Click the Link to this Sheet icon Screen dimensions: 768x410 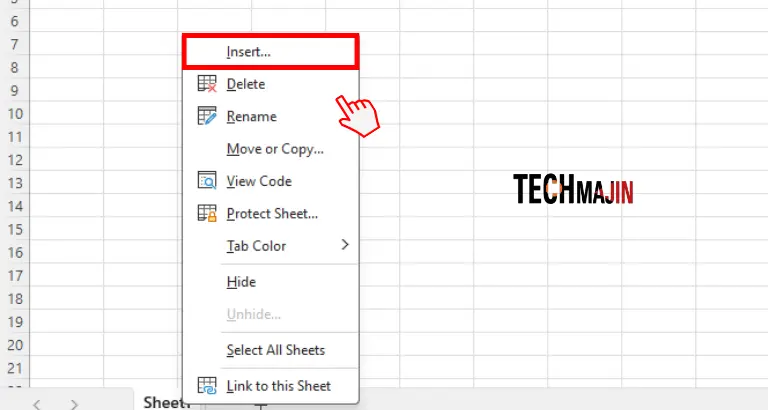point(207,386)
